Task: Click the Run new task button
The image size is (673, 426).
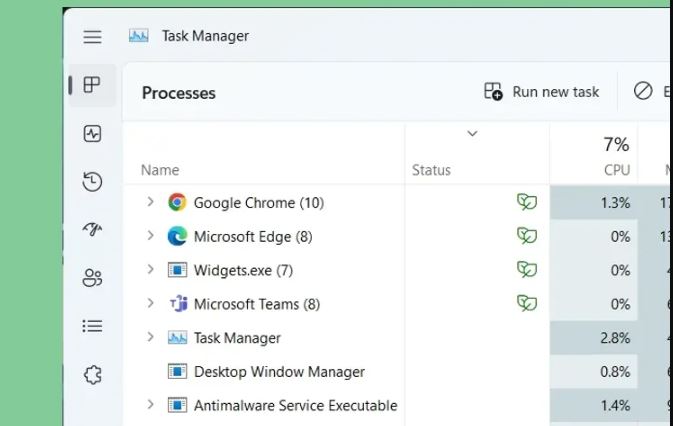Action: [541, 91]
